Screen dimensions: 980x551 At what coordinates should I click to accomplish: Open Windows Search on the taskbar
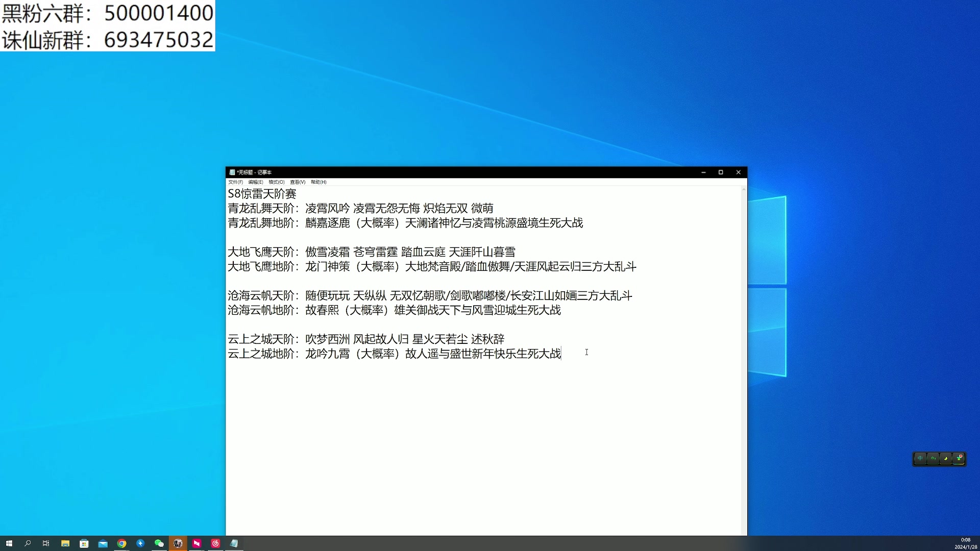pyautogui.click(x=27, y=543)
